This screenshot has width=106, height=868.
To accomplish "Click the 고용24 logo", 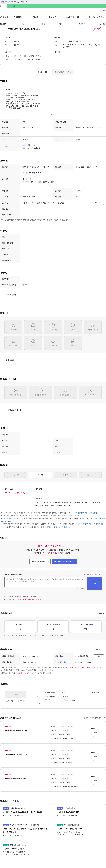I will 4,17.
